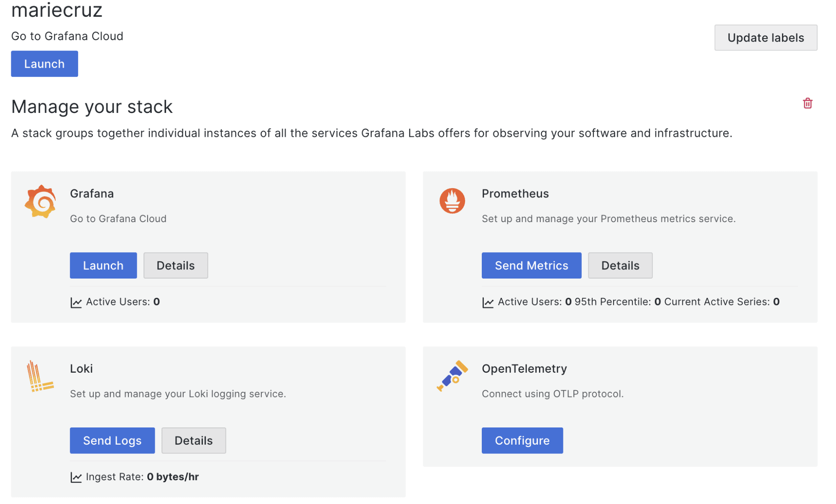
Task: Click Update labels for the stack
Action: coord(765,38)
